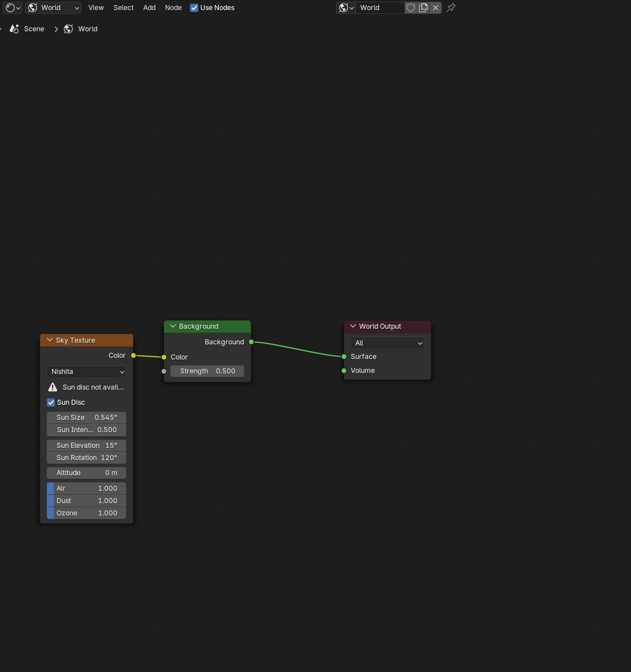
Task: Collapse the World Output node
Action: tap(353, 326)
